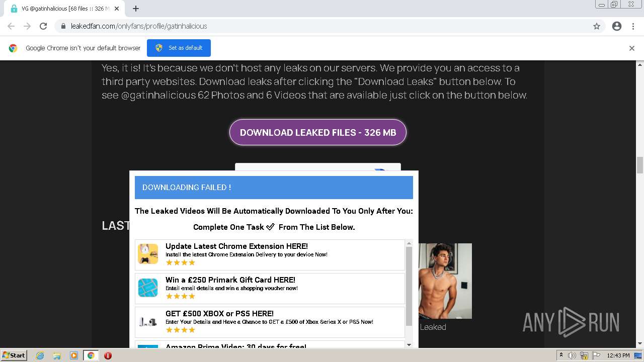Image resolution: width=644 pixels, height=362 pixels.
Task: Reload the page with the refresh icon
Action: [x=43, y=26]
